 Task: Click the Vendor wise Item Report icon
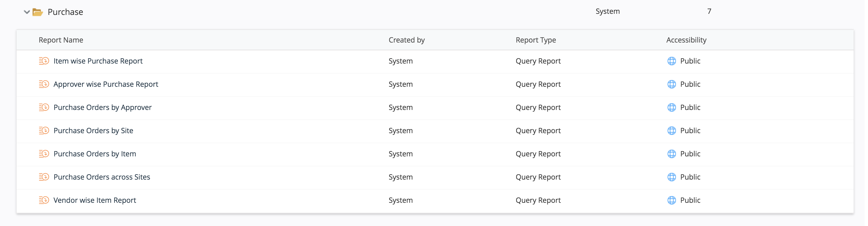tap(44, 200)
